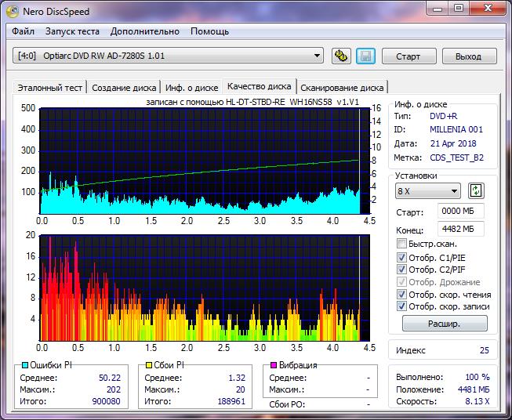Click the Nero DiscSpeed title bar icon
This screenshot has height=420, width=512.
14,9
